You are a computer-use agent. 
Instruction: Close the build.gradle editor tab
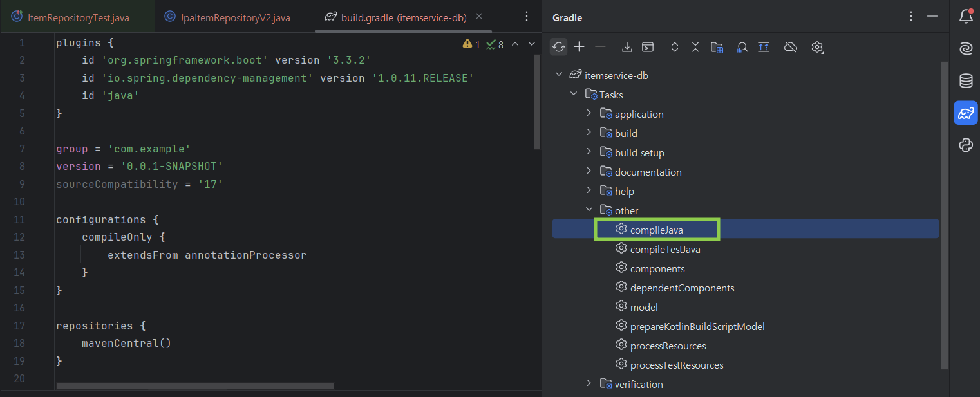pos(478,17)
